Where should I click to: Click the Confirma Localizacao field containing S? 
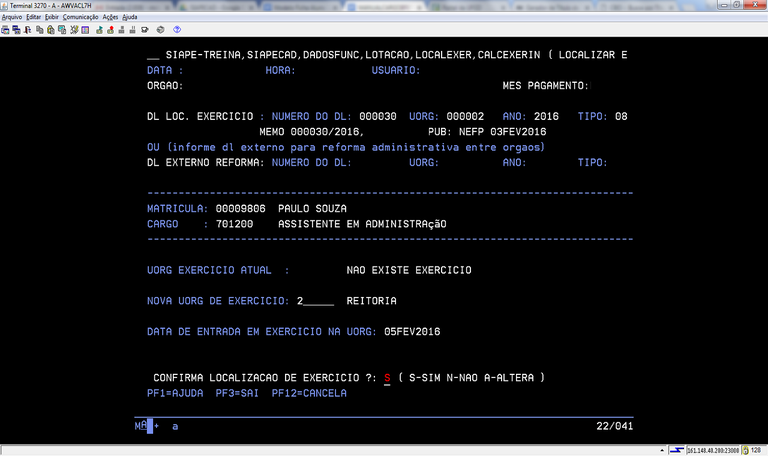(386, 378)
